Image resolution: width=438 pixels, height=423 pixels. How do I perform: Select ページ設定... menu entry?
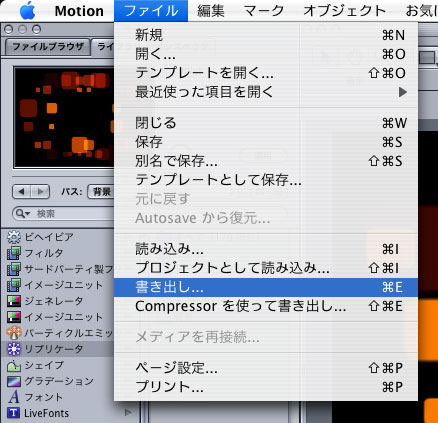tap(266, 368)
